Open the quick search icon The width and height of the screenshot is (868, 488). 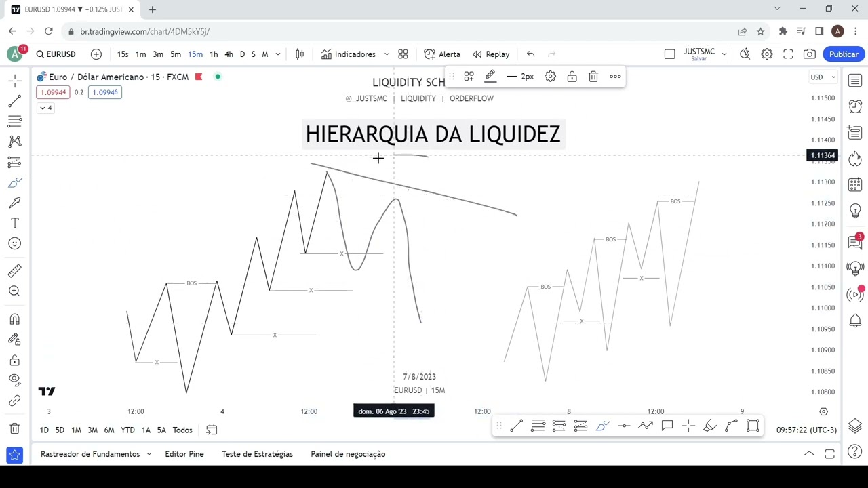(745, 54)
